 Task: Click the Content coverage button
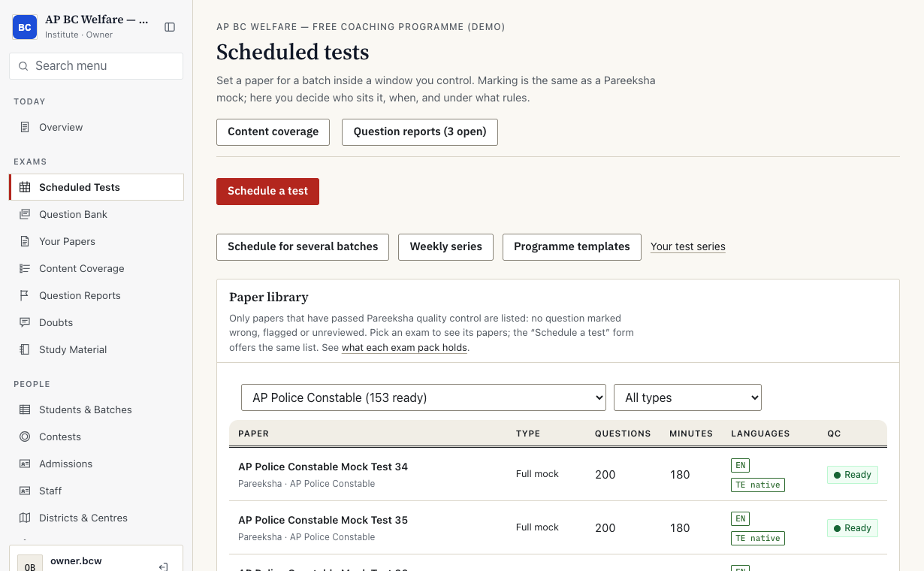[x=273, y=131]
